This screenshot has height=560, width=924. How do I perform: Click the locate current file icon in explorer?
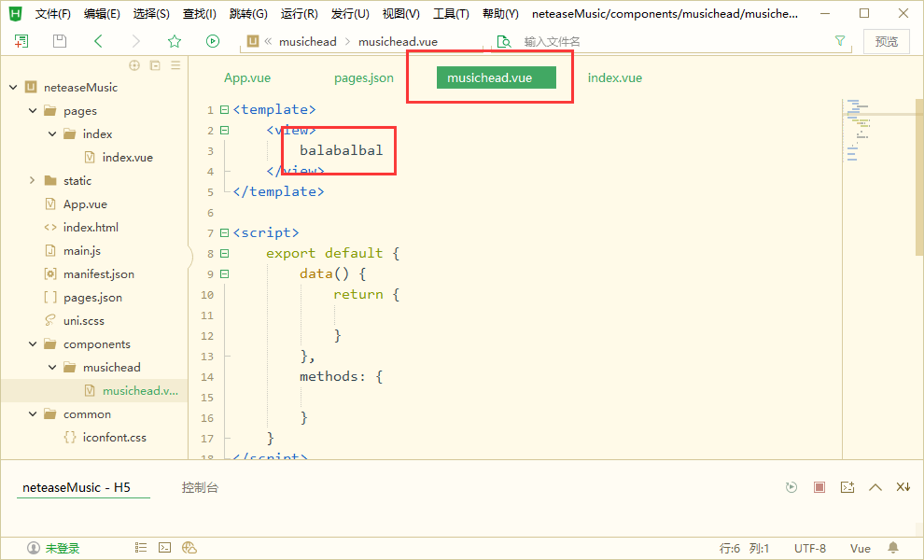(134, 65)
